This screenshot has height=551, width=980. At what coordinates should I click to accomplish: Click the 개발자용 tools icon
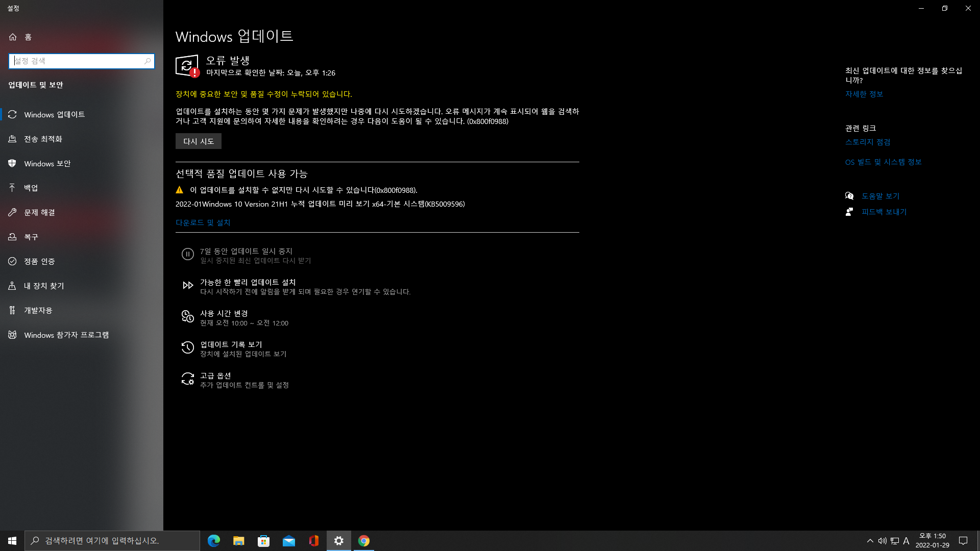(x=13, y=310)
